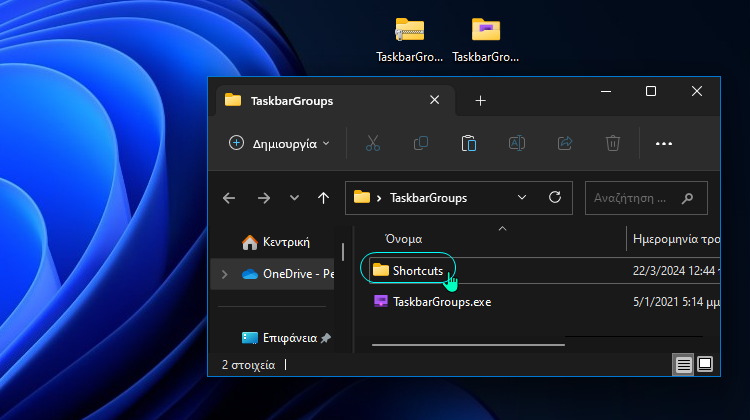This screenshot has width=750, height=420.
Task: Open the TaskbarGroups folder icon with purple badge on desktop
Action: [x=485, y=40]
